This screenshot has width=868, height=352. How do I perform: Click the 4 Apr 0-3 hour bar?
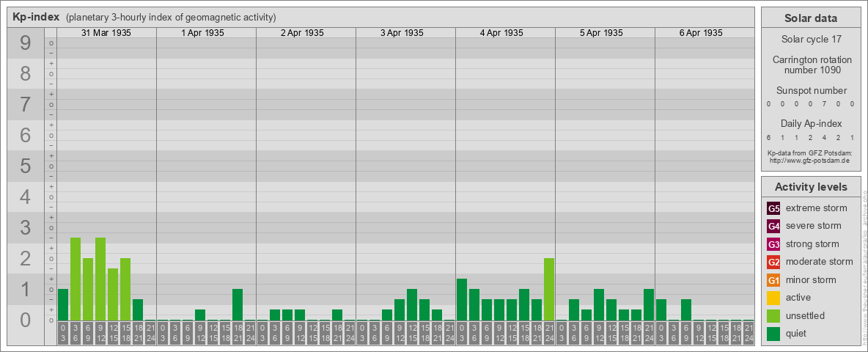tap(462, 299)
